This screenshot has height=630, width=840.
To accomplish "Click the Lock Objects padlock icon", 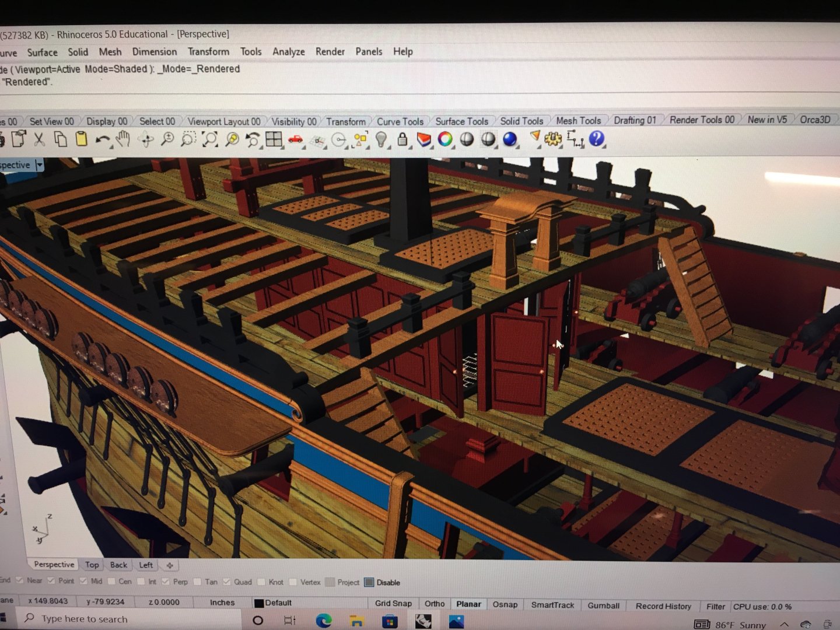I will pos(402,139).
